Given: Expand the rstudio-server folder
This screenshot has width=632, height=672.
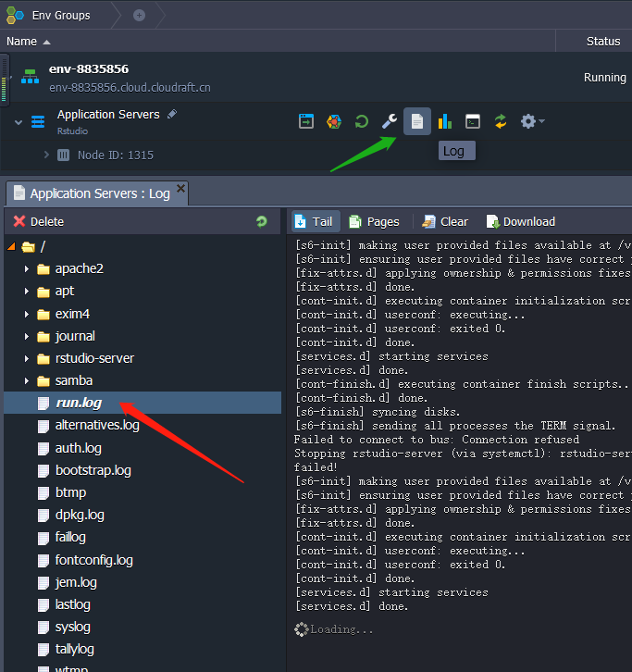Looking at the screenshot, I should coord(27,358).
